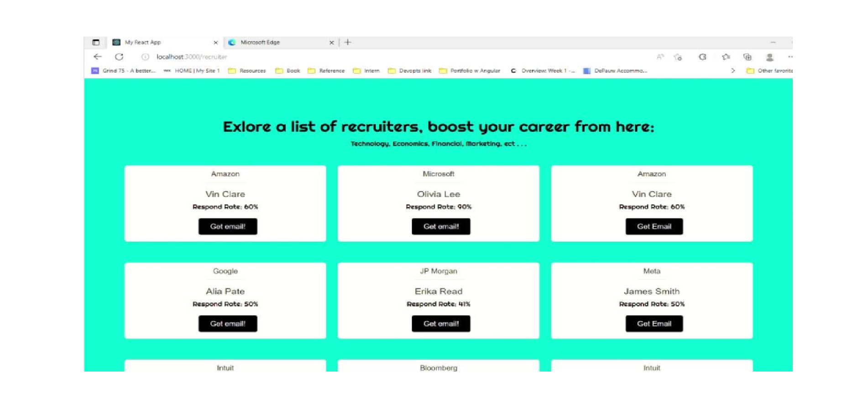Image resolution: width=868 pixels, height=419 pixels.
Task: Click the Meta company label
Action: point(652,271)
